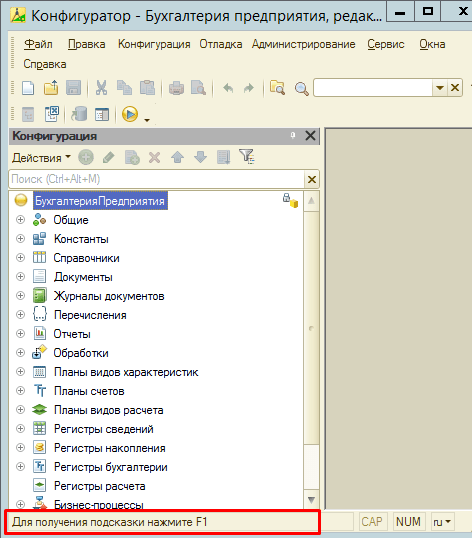Click the tree scrollbar up arrow
The image size is (472, 538).
click(311, 201)
